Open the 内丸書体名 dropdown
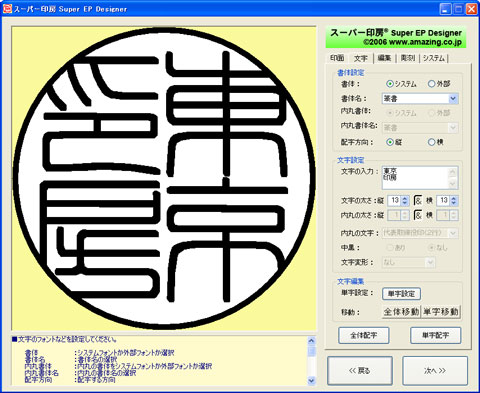 (453, 128)
